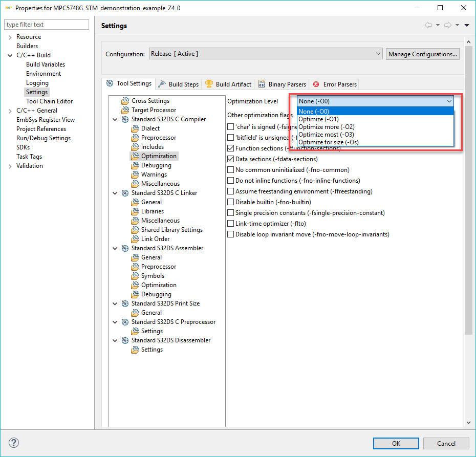The image size is (476, 457).
Task: Click the Link Order folder icon
Action: tap(135, 239)
